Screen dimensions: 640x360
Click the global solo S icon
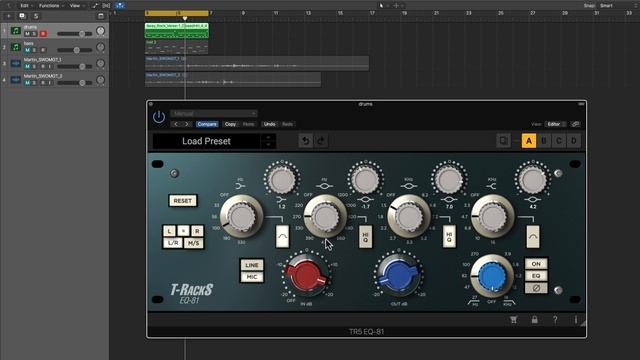click(x=36, y=16)
